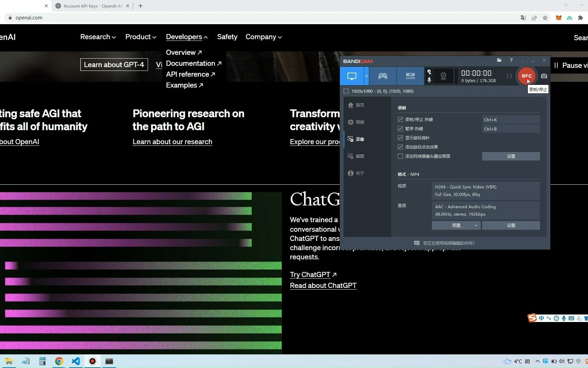This screenshot has width=588, height=368.
Task: Expand the Research menu
Action: [x=98, y=37]
